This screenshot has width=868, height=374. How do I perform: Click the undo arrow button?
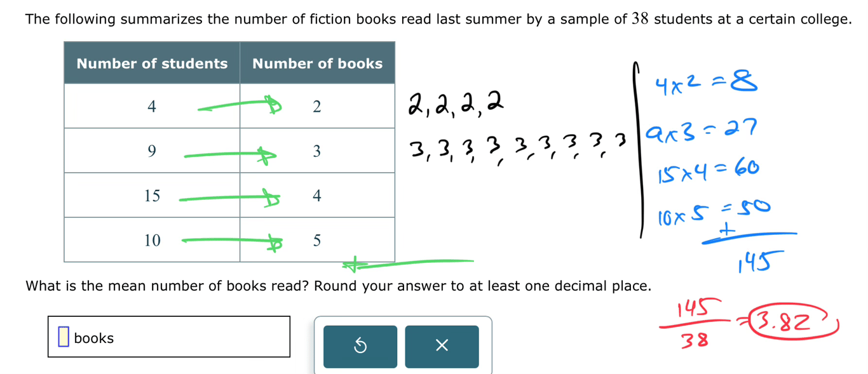[360, 346]
